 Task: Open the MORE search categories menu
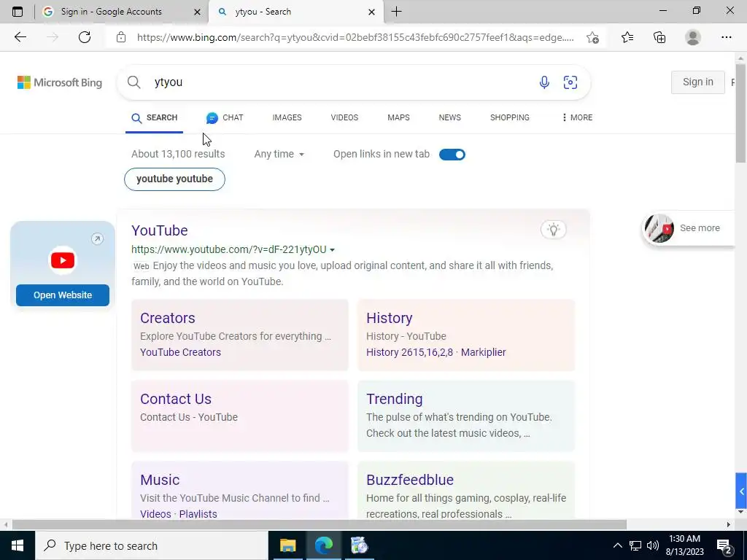(x=577, y=117)
